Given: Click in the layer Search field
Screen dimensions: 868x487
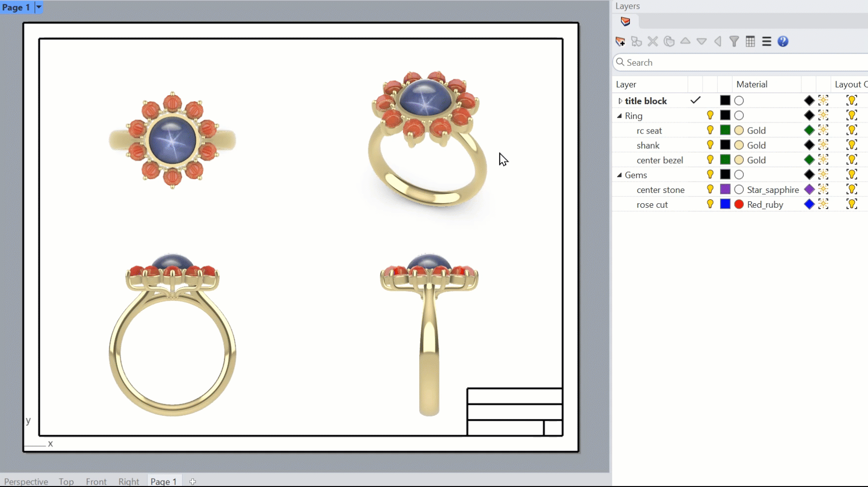Looking at the screenshot, I should 741,62.
